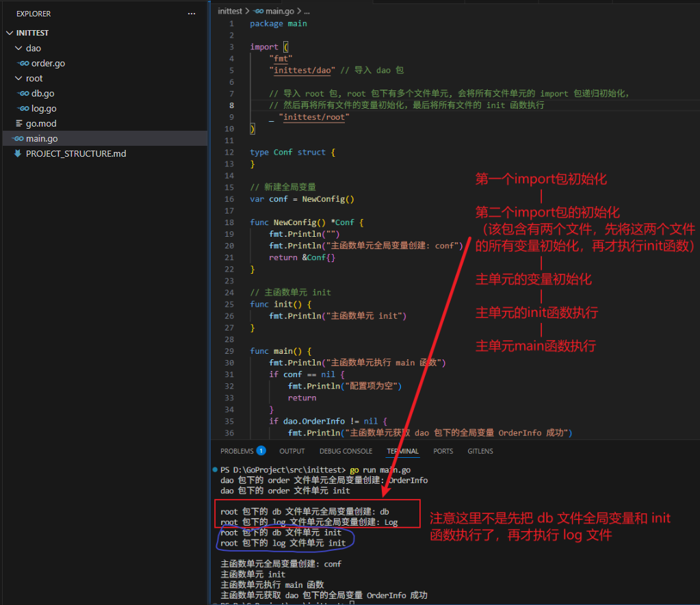Click the 'go run main.go' terminal command
Image resolution: width=700 pixels, height=605 pixels.
click(380, 469)
